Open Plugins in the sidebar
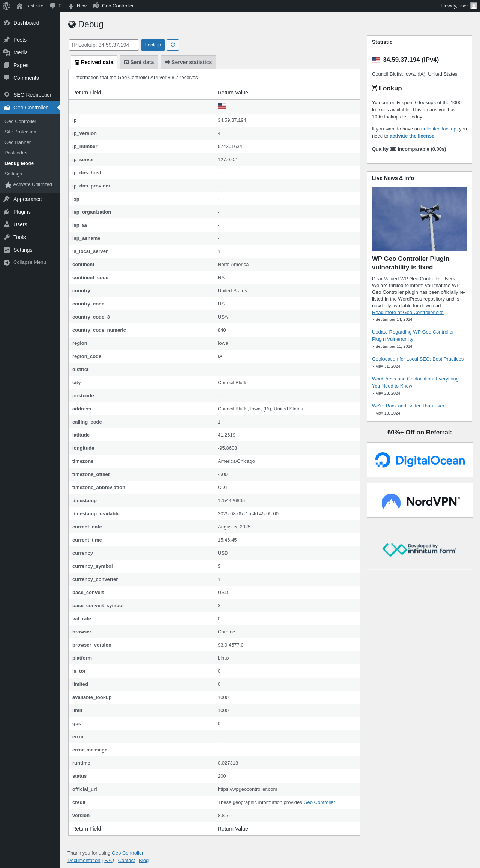Viewport: 480px width, 868px height. tap(30, 212)
